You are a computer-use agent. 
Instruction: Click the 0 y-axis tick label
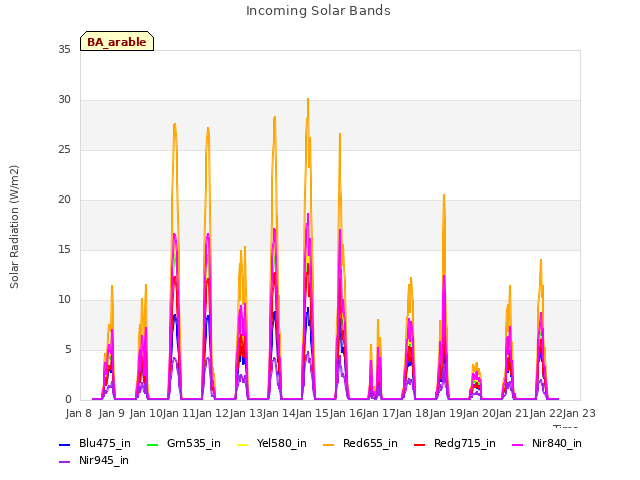[x=68, y=400]
